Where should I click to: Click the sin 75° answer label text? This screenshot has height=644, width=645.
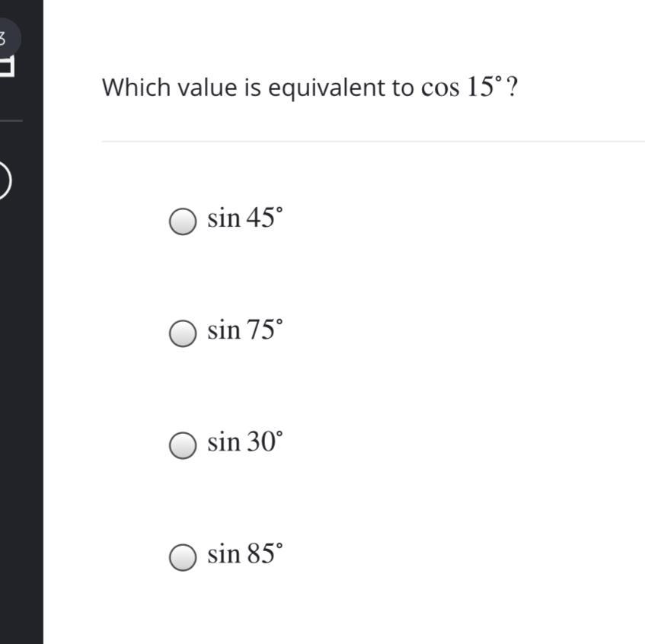244,330
